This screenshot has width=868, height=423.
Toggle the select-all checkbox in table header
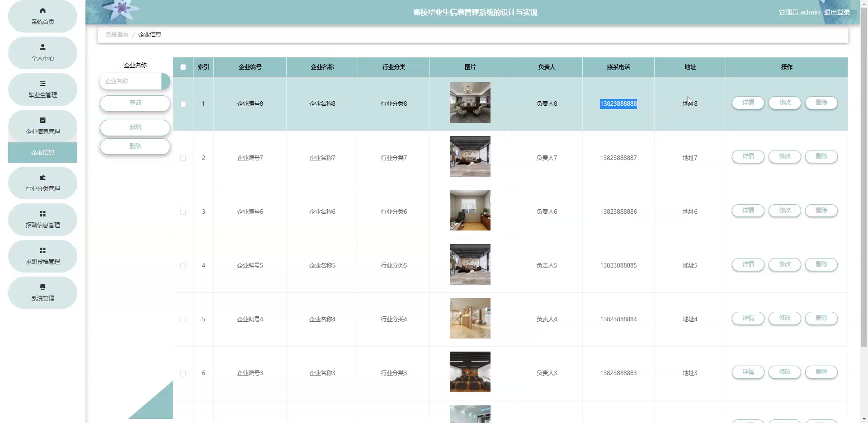183,67
